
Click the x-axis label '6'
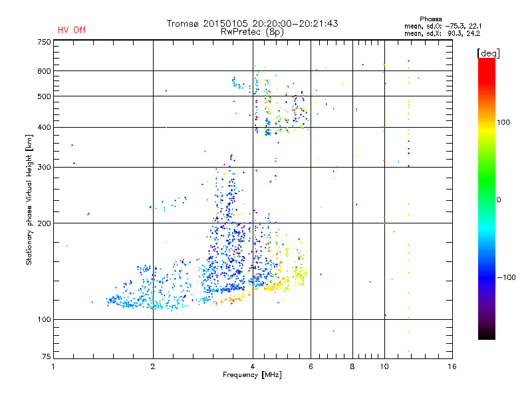click(x=311, y=366)
